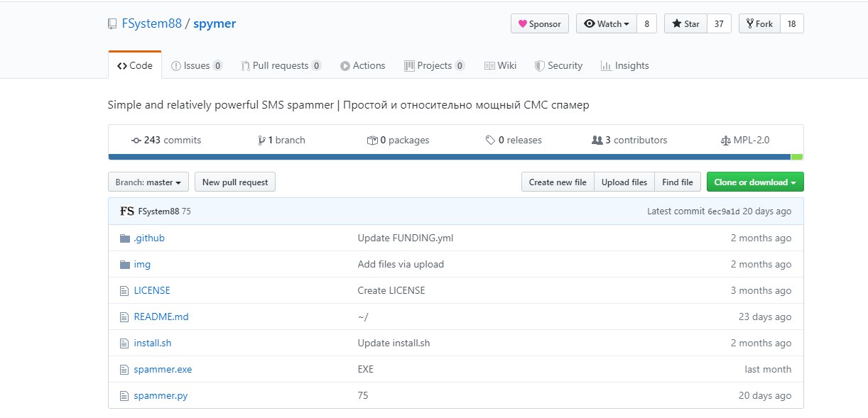Click the language breakdown color bar
Screen dimensions: 868x418
point(455,157)
